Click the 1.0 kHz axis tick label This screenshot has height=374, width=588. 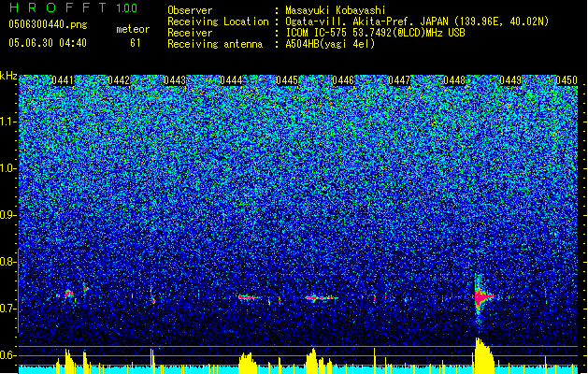coord(7,168)
